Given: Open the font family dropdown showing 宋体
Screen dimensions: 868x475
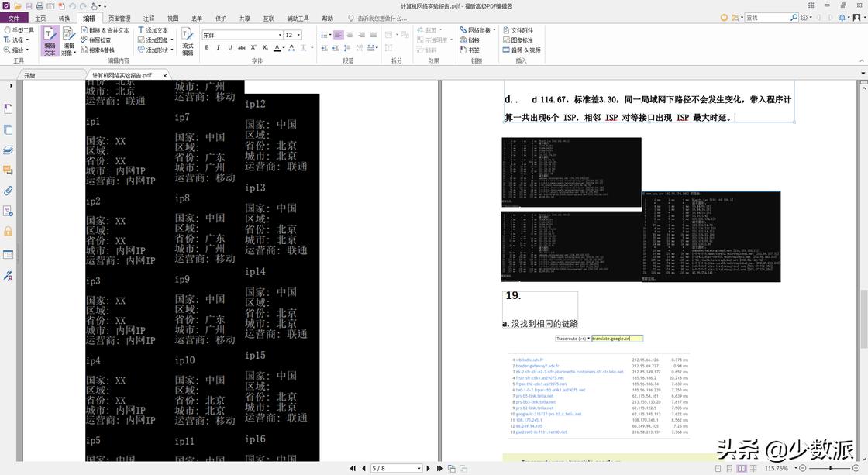Looking at the screenshot, I should tap(281, 34).
